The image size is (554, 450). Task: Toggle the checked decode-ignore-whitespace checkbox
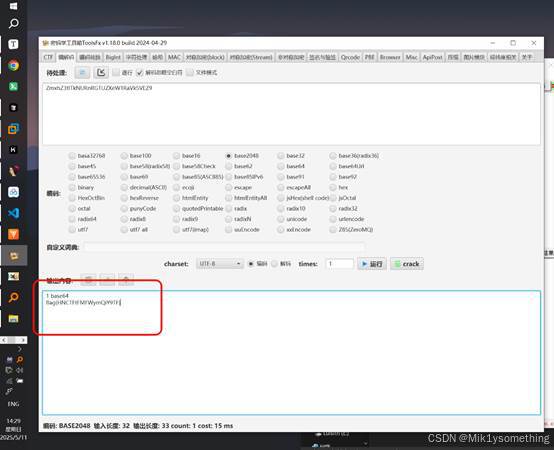(140, 72)
